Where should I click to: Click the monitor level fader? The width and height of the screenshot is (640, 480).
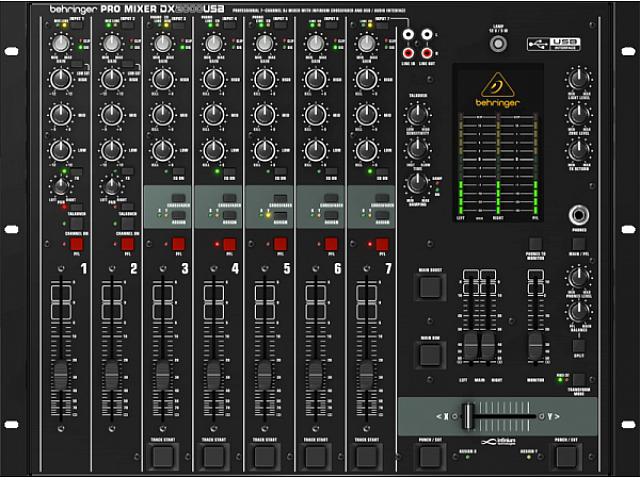[x=536, y=345]
